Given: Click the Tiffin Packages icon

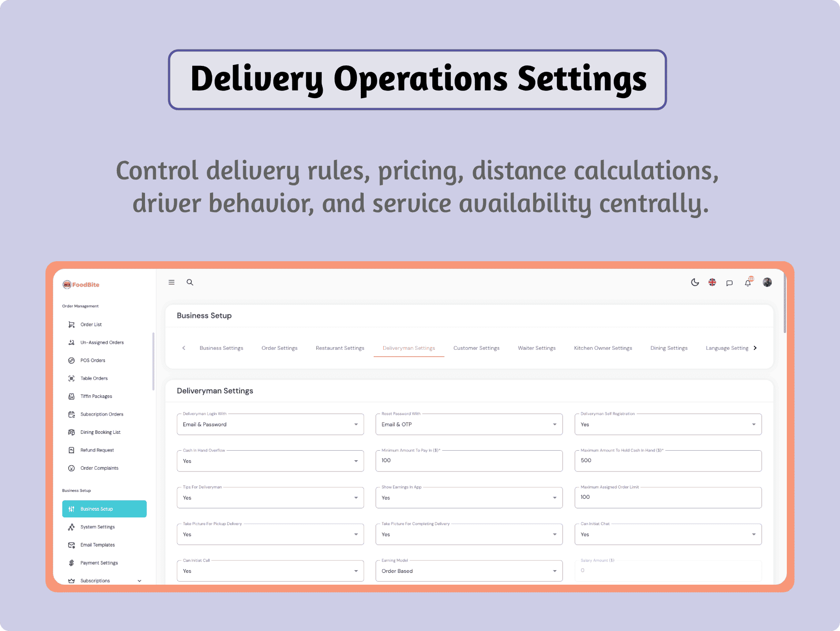Looking at the screenshot, I should pos(71,396).
